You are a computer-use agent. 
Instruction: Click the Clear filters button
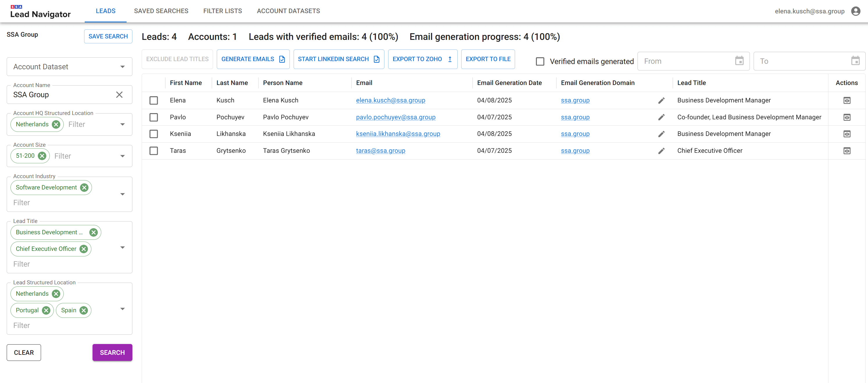pyautogui.click(x=24, y=352)
